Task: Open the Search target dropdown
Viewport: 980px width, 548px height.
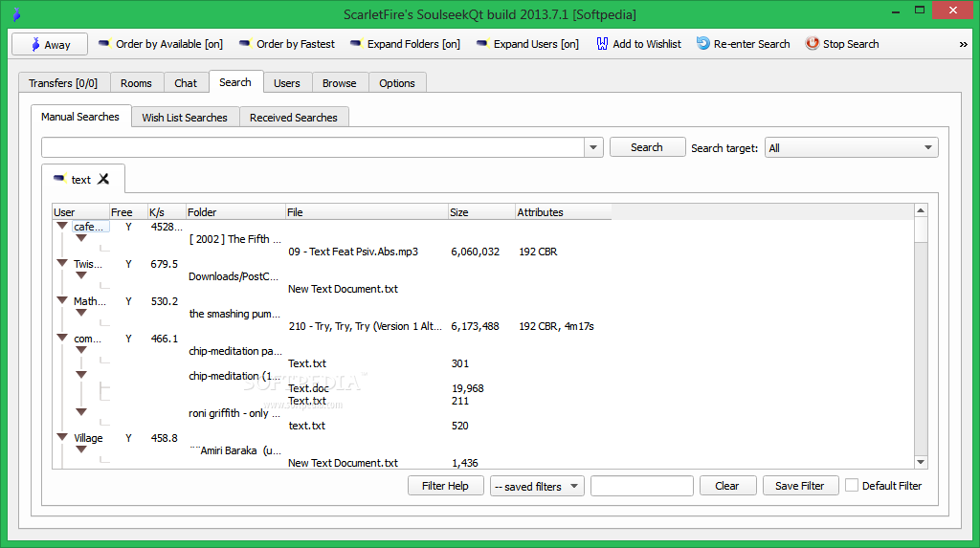Action: pos(851,147)
